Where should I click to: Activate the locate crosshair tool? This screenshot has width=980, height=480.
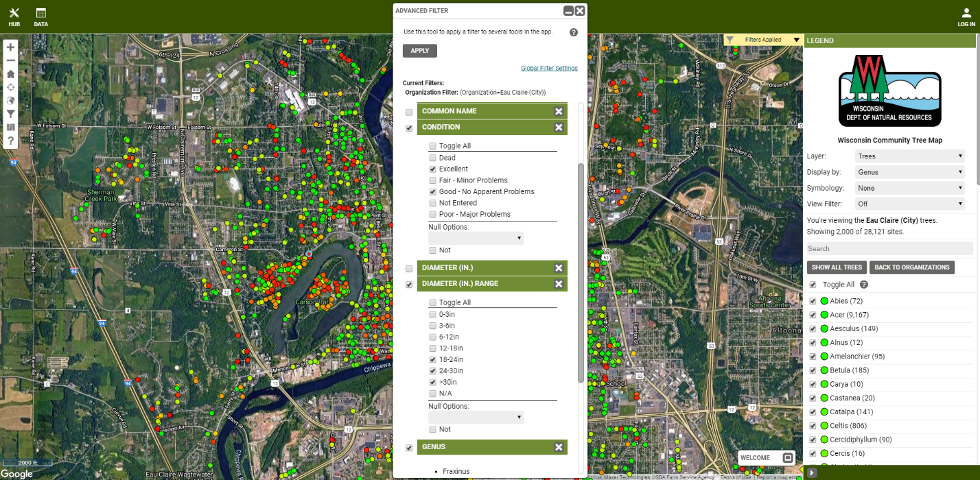[10, 87]
